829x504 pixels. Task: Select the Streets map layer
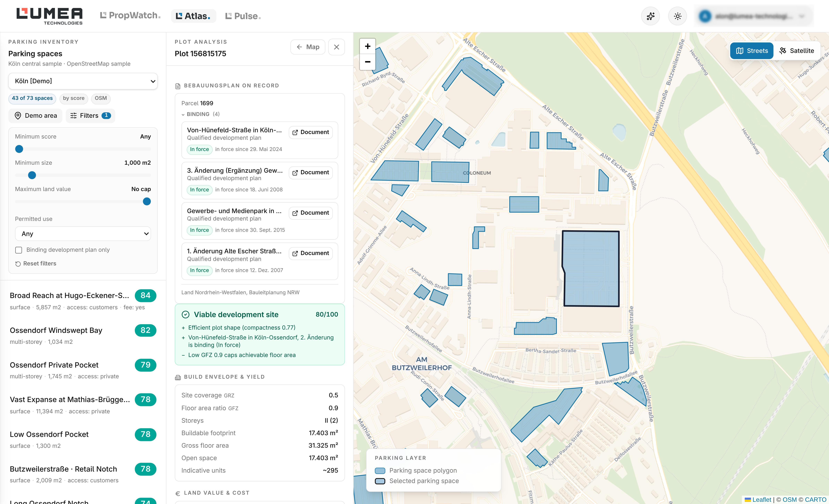752,51
